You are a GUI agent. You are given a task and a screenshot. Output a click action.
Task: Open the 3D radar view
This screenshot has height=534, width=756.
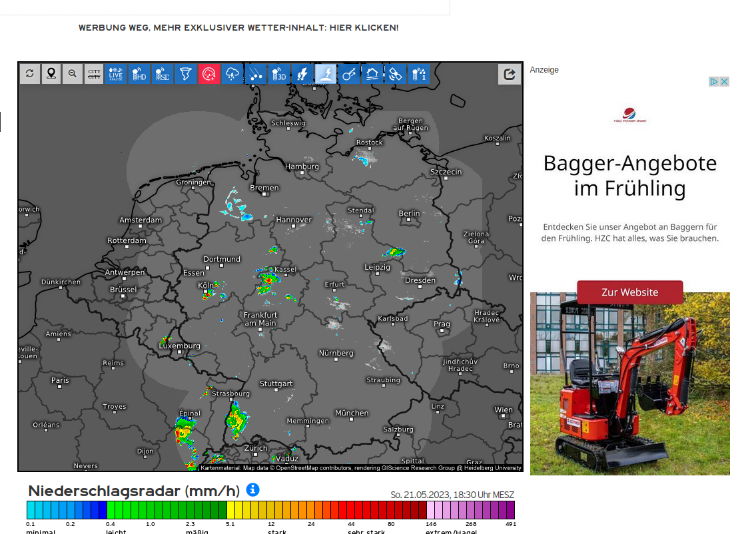pyautogui.click(x=278, y=74)
